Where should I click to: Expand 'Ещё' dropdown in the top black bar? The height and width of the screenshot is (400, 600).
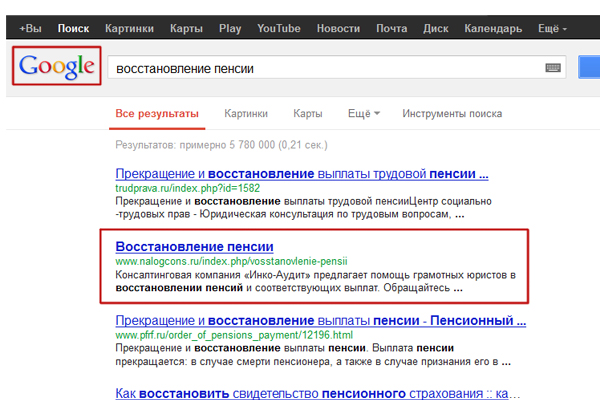tap(552, 28)
